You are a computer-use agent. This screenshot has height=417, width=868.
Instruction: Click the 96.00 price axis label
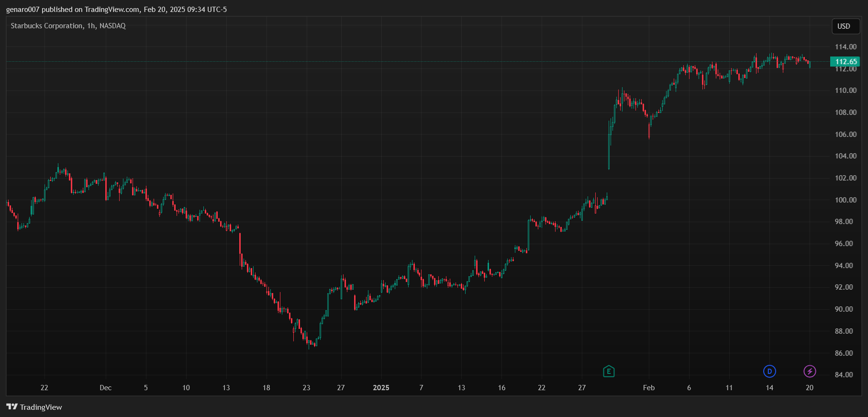pos(844,243)
